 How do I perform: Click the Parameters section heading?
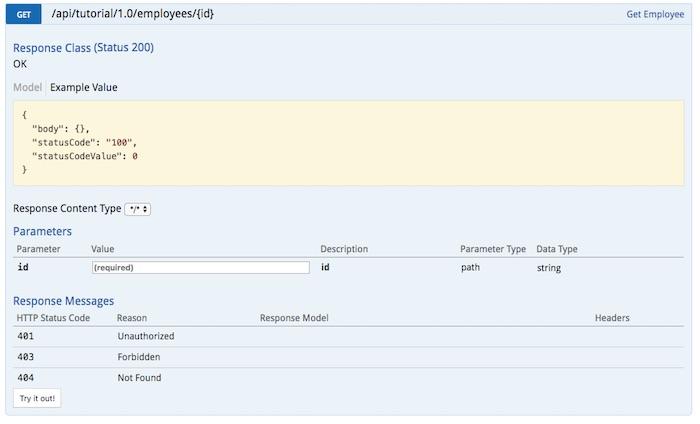(x=42, y=232)
